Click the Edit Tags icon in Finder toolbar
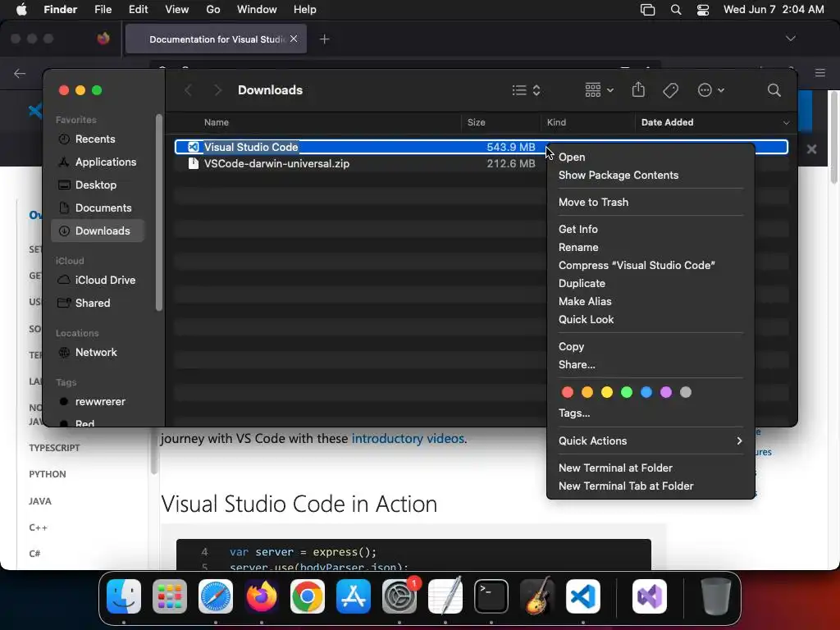 pyautogui.click(x=670, y=90)
